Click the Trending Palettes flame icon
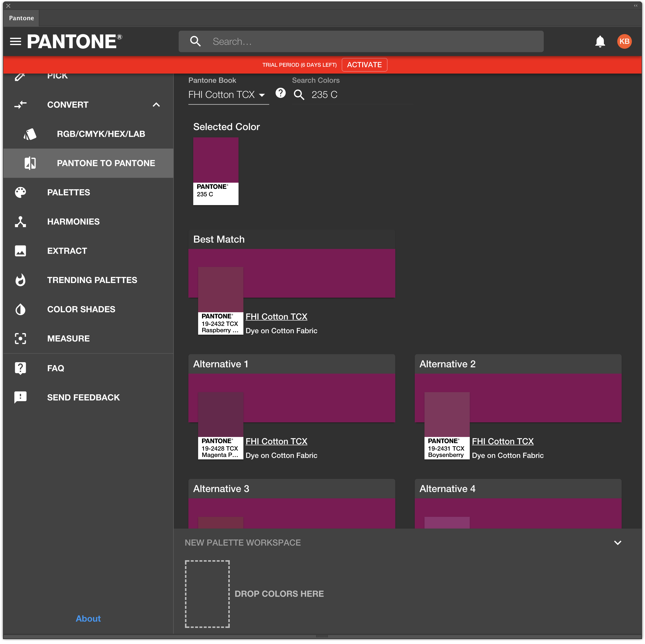Screen dimensions: 645x644 tap(20, 280)
